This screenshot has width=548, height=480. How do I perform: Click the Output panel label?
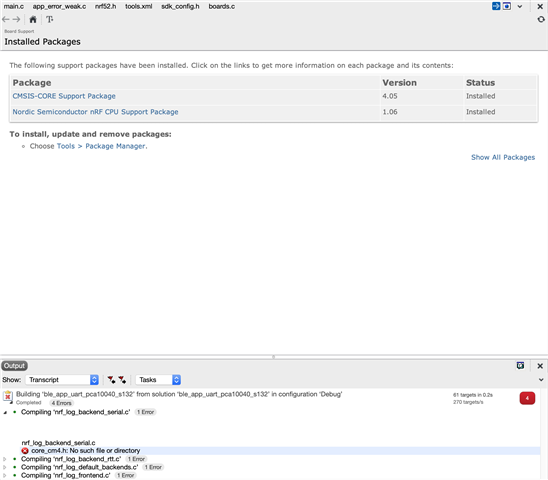click(14, 366)
